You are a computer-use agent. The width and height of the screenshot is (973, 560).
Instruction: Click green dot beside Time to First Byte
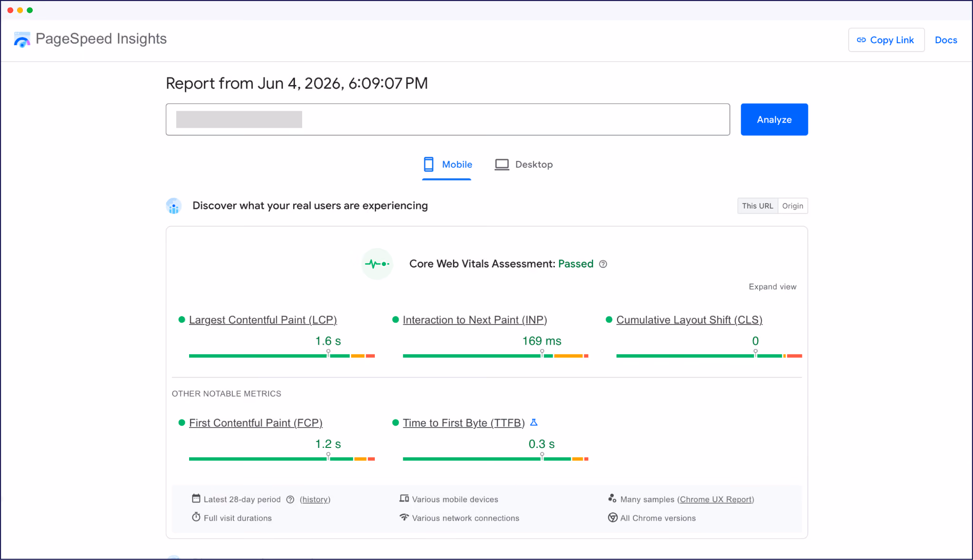click(395, 423)
